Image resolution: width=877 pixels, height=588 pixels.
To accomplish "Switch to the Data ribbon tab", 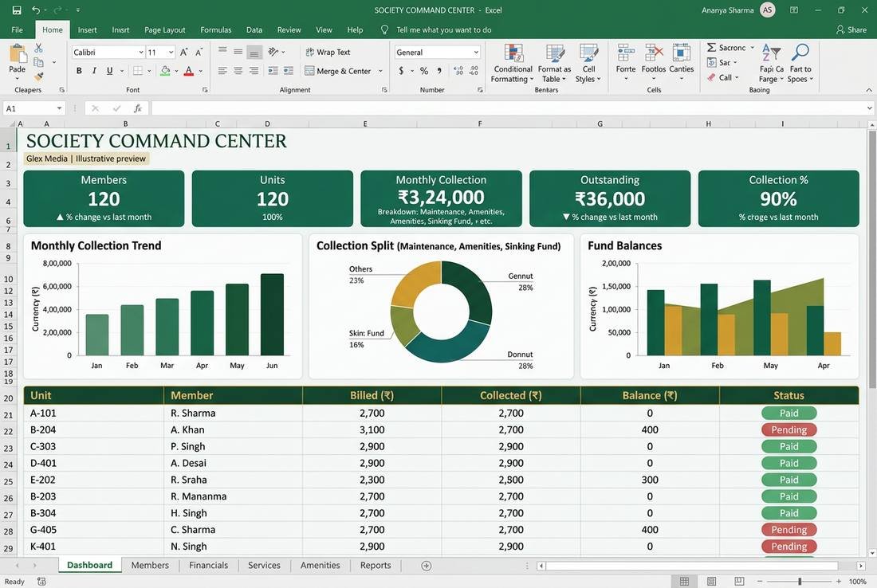I will tap(254, 29).
